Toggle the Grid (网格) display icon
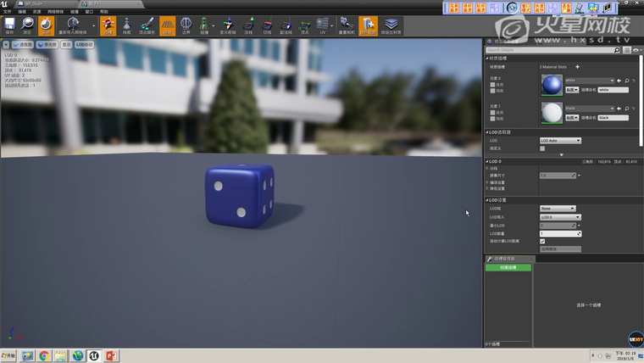This screenshot has width=644, height=363. (168, 25)
